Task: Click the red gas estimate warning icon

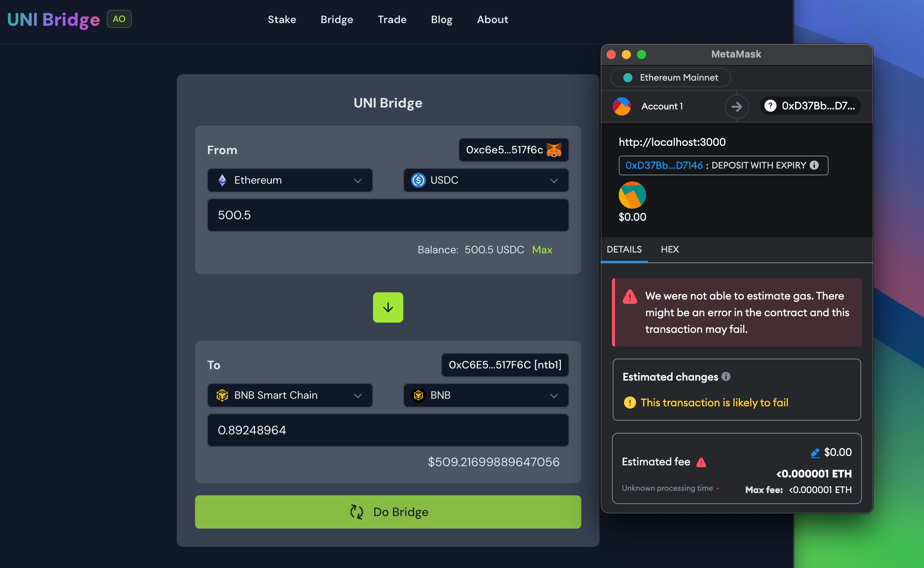Action: point(630,296)
